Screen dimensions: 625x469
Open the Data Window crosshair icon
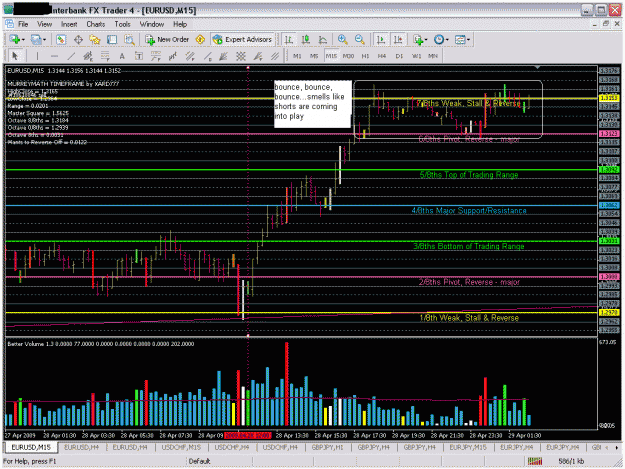pyautogui.click(x=78, y=39)
